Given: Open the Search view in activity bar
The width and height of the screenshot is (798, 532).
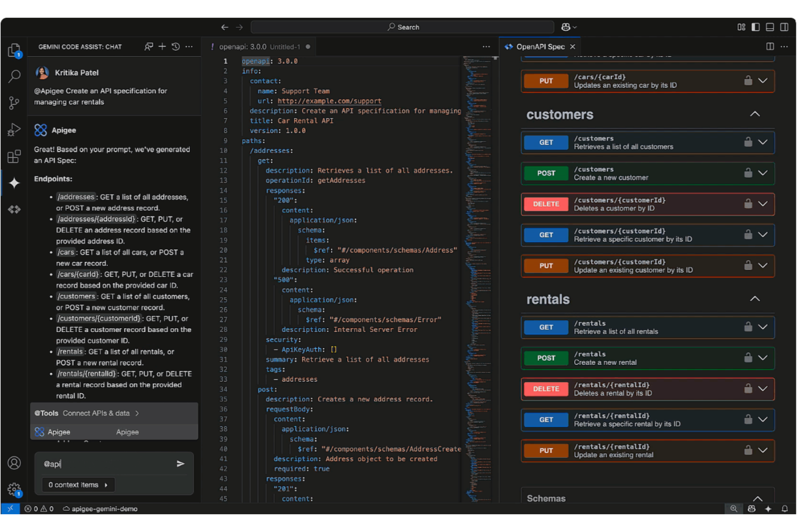Looking at the screenshot, I should (14, 77).
